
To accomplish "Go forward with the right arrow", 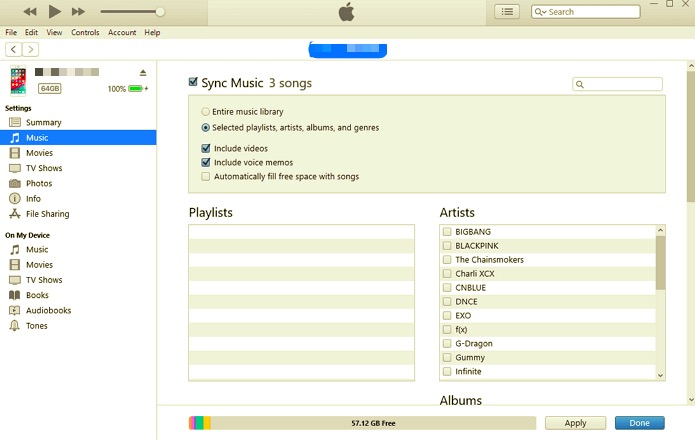I will [x=30, y=49].
